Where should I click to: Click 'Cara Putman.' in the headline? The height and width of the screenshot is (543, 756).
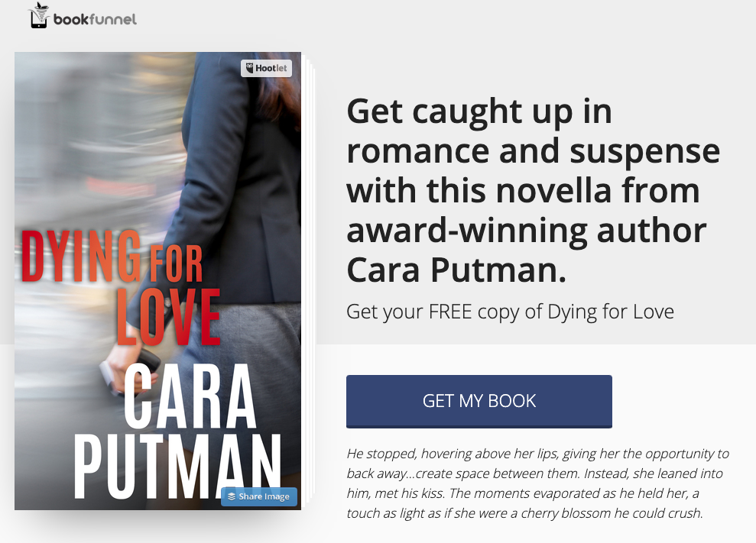click(x=456, y=270)
